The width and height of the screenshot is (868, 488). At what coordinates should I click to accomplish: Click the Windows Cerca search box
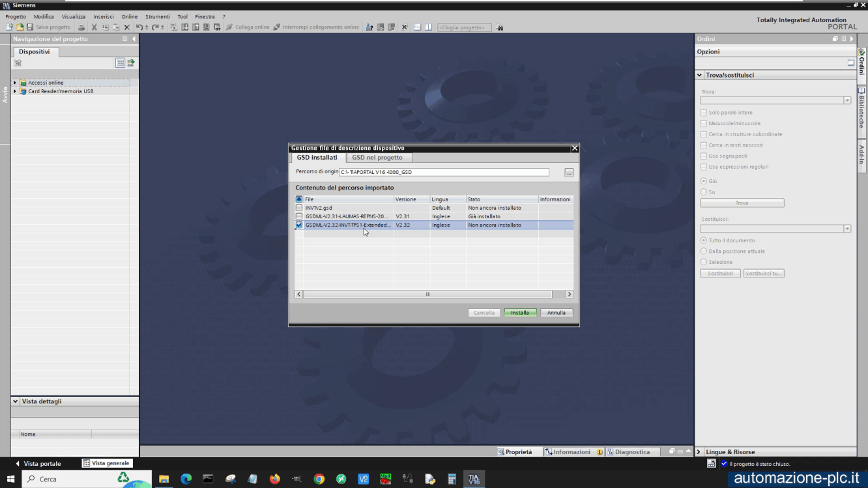[87, 479]
